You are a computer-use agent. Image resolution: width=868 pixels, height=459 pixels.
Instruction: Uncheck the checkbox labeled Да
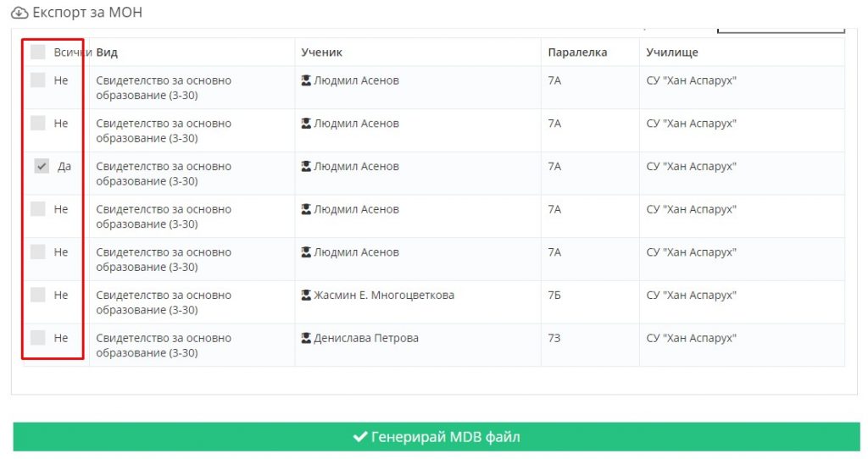(x=42, y=166)
